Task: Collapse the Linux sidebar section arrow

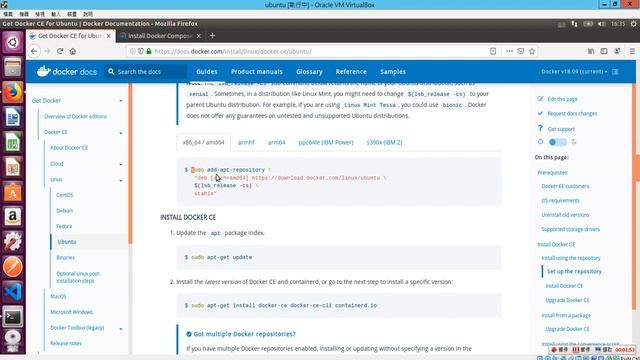Action: (121, 180)
